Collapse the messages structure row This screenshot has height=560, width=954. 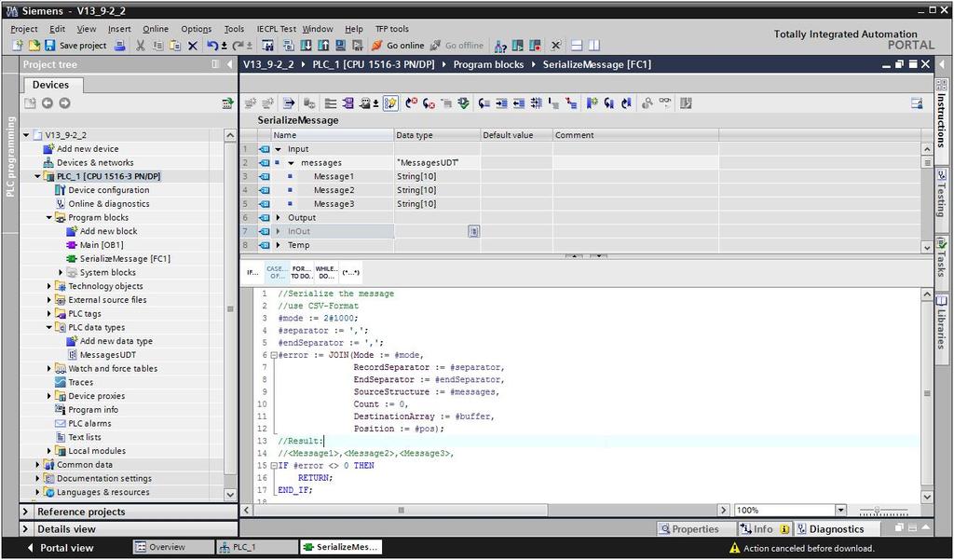pyautogui.click(x=291, y=163)
